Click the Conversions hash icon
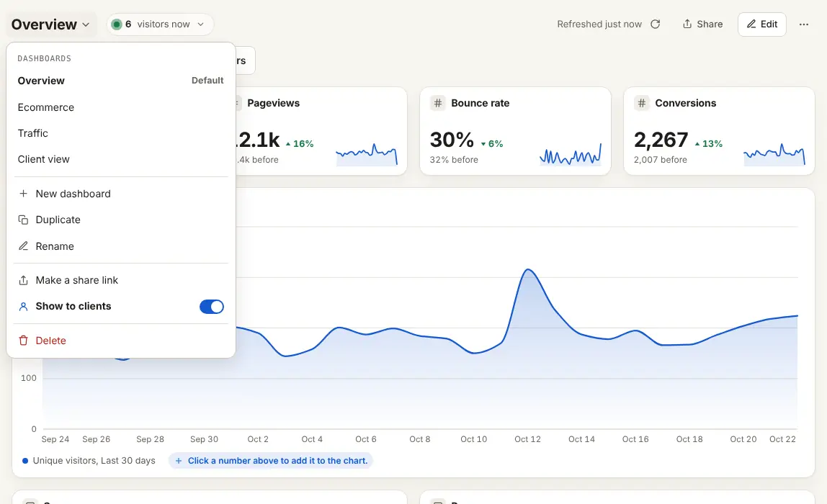827x504 pixels. tap(641, 103)
